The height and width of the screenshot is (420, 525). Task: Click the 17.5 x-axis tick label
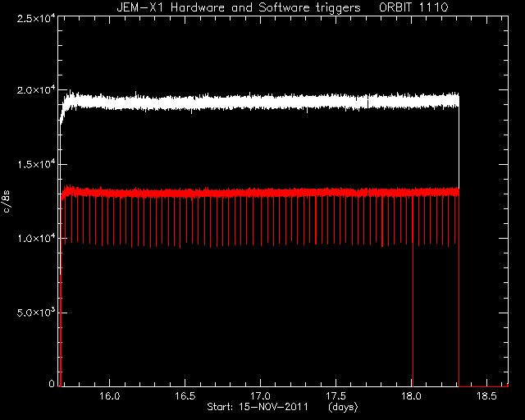click(336, 396)
